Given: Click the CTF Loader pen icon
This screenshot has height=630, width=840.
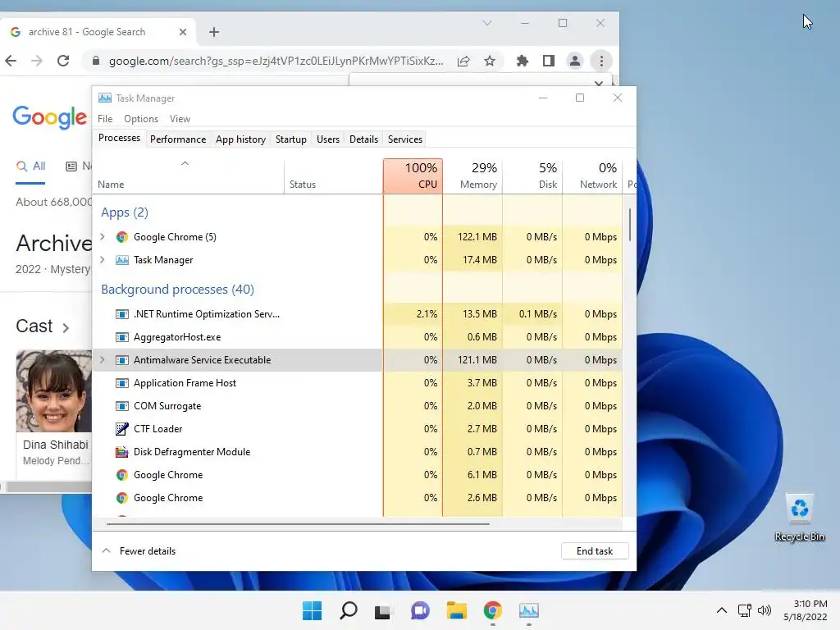Looking at the screenshot, I should coord(122,428).
